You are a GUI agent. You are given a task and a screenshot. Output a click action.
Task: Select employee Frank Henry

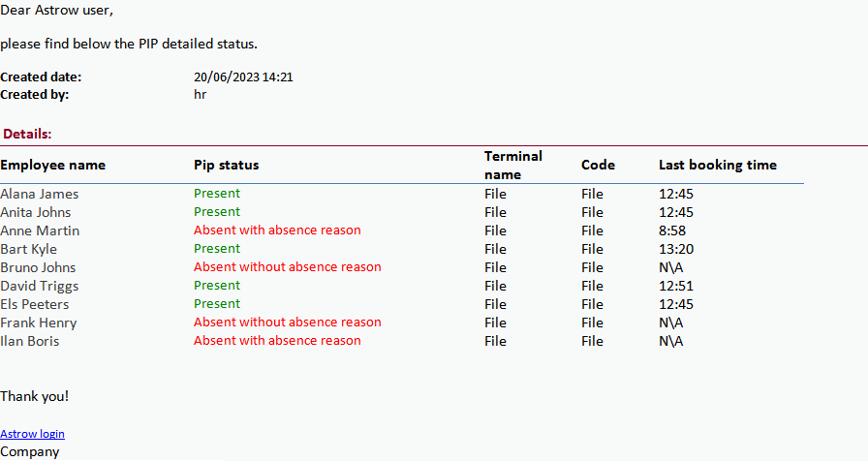[38, 323]
